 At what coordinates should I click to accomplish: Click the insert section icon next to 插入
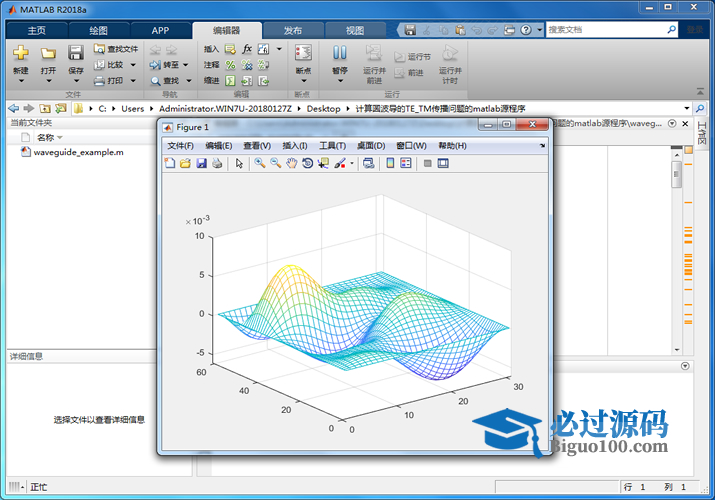(230, 49)
